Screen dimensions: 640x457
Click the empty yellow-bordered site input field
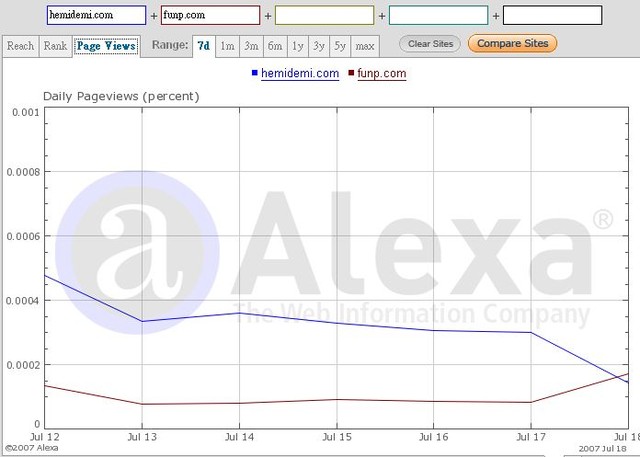point(324,16)
